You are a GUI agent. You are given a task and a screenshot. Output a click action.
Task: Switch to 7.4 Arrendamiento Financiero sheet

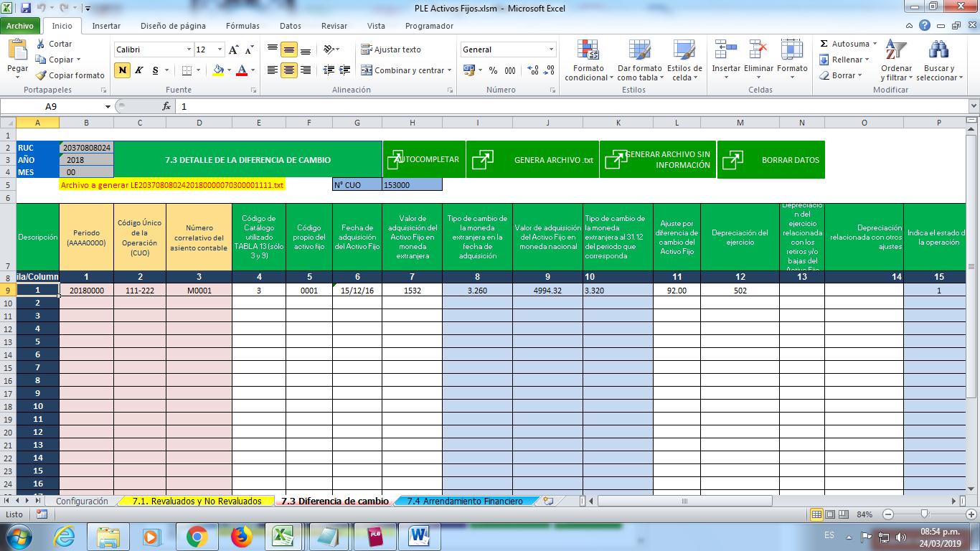coord(464,501)
